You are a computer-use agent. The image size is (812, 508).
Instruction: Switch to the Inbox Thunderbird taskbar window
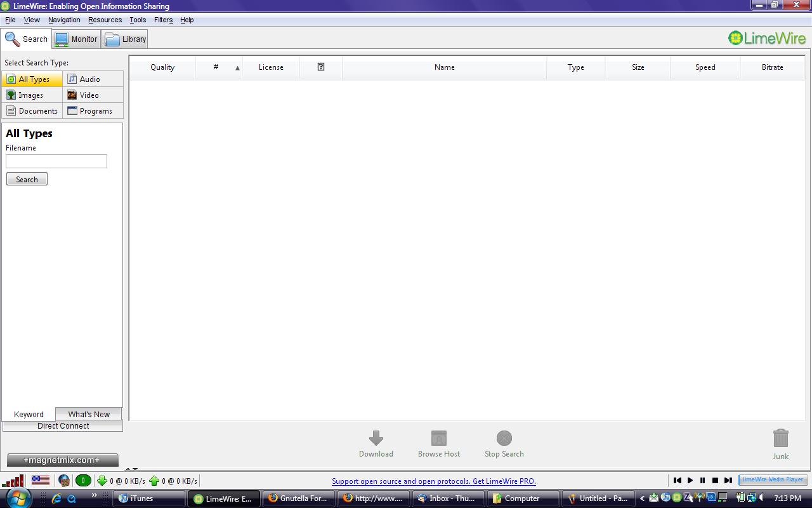click(449, 498)
